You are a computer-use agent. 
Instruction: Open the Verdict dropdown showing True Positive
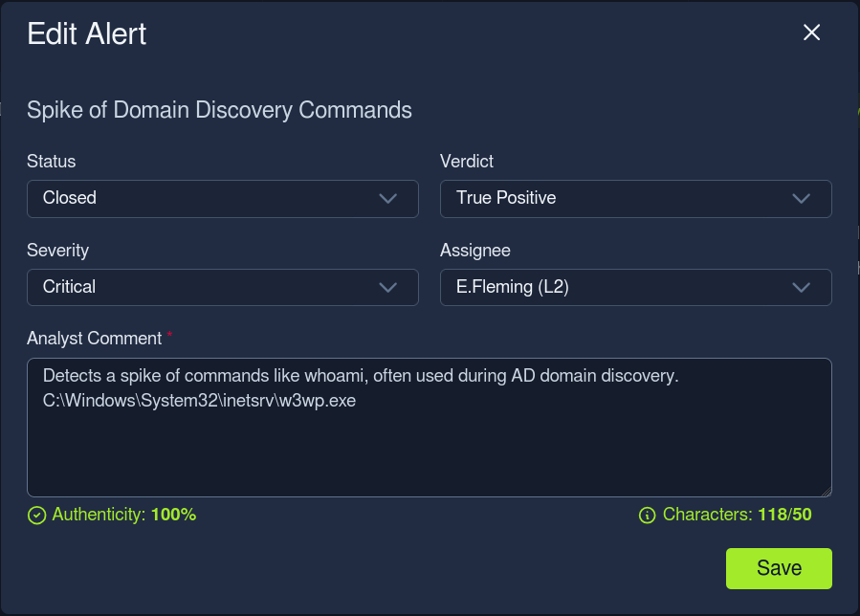click(636, 199)
